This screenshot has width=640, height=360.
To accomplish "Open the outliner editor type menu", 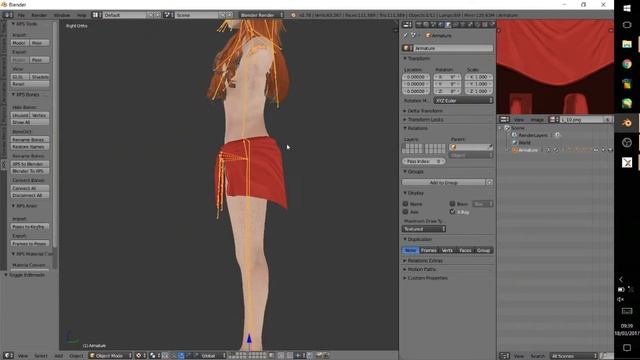I will click(x=504, y=356).
